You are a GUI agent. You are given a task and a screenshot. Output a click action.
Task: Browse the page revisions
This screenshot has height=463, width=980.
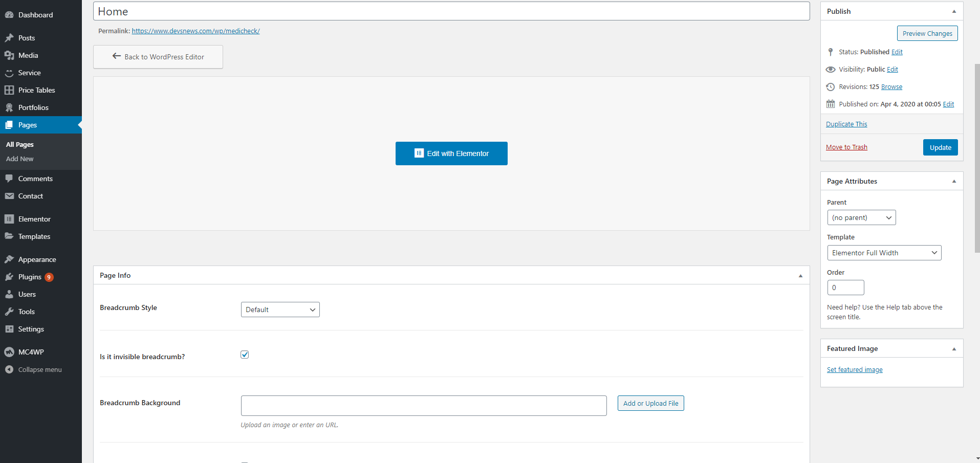[x=891, y=87]
